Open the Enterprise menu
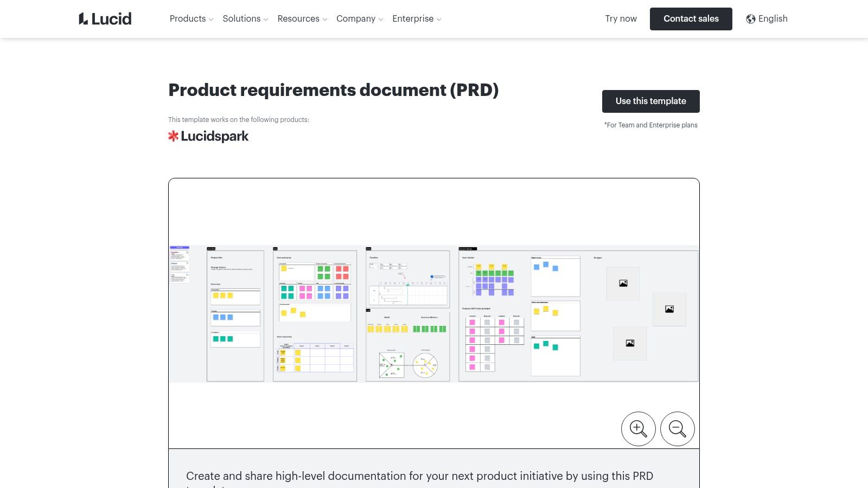The height and width of the screenshot is (488, 868). pos(417,19)
